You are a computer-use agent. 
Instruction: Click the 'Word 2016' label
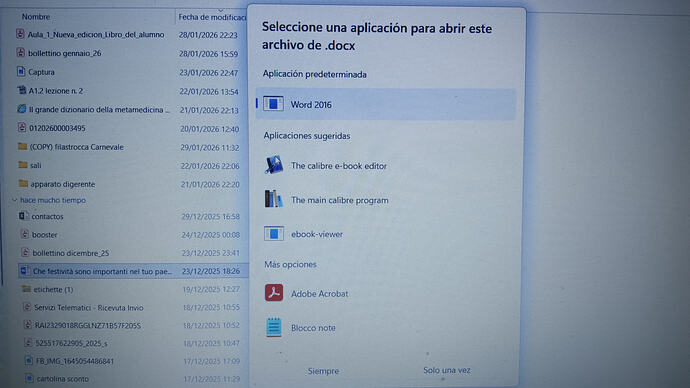(x=311, y=105)
